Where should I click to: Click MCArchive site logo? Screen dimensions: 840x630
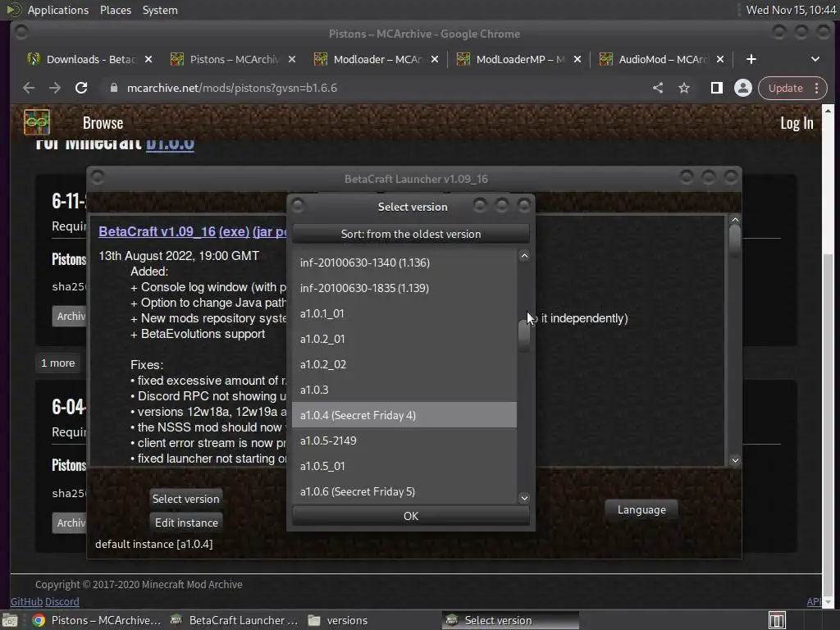click(x=37, y=123)
